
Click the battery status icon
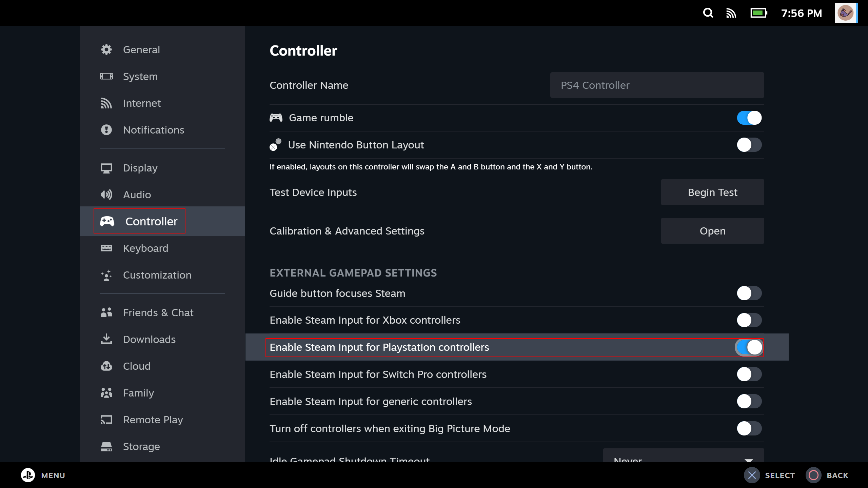(x=758, y=13)
